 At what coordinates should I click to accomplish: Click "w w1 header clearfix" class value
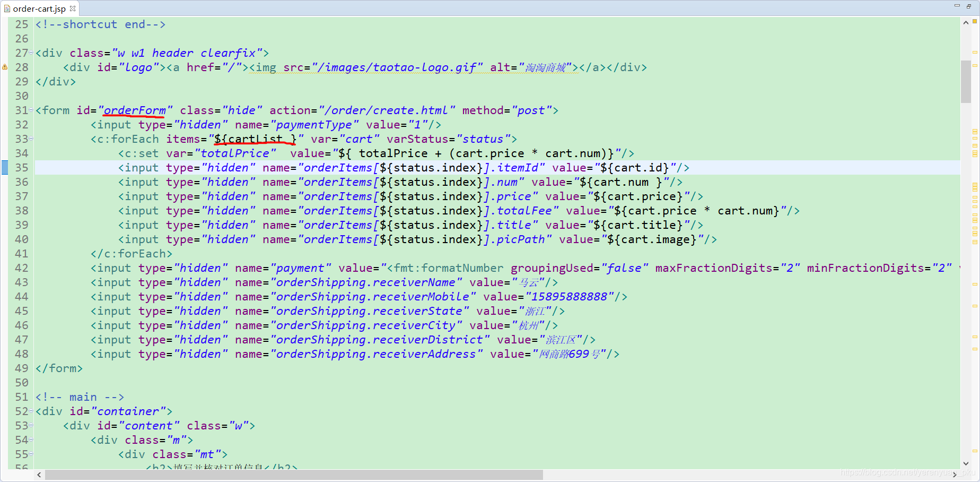pos(187,53)
